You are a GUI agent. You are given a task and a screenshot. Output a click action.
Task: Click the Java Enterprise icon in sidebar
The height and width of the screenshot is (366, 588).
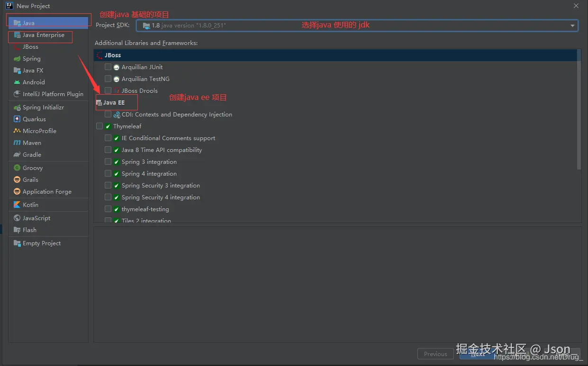17,35
